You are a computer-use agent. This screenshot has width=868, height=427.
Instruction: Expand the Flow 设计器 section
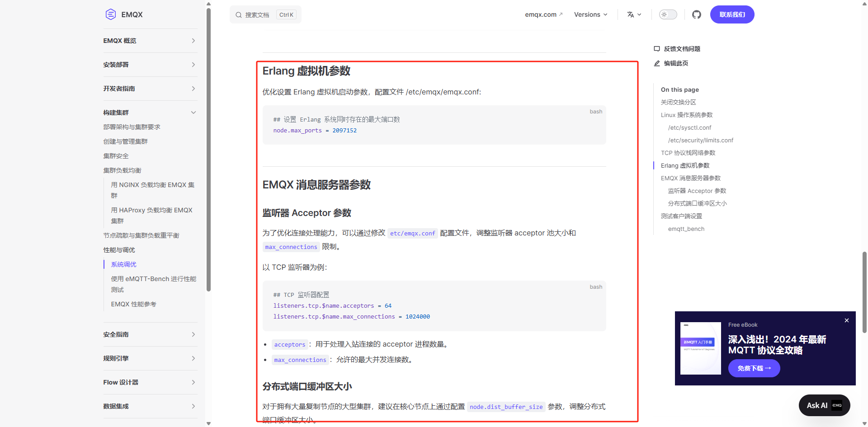[150, 382]
